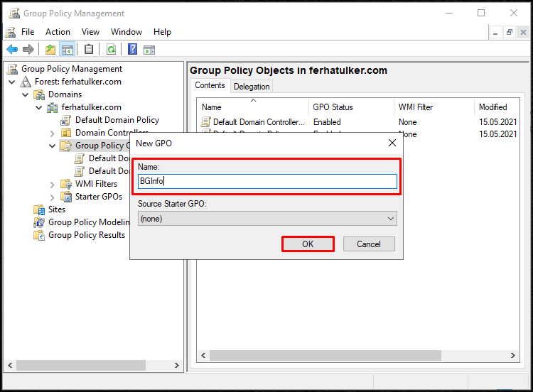Minimize the inner MDI child window
The image size is (533, 392).
tap(495, 33)
